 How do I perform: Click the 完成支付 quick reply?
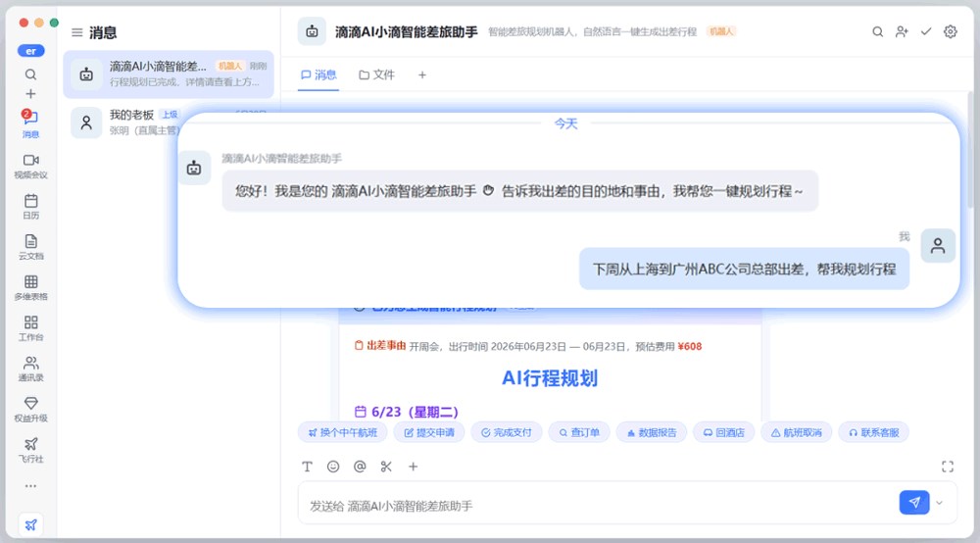[x=507, y=432]
